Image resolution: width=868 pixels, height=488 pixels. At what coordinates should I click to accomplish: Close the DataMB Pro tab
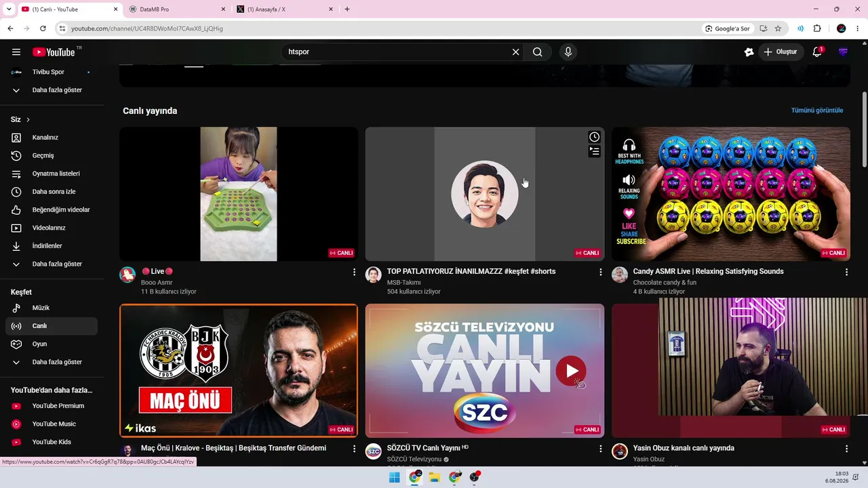(x=223, y=9)
